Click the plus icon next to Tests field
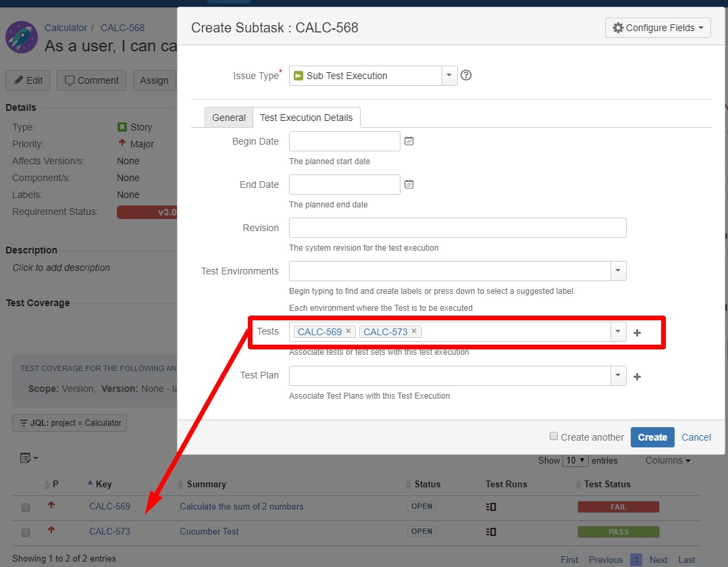Viewport: 728px width, 567px height. point(637,332)
